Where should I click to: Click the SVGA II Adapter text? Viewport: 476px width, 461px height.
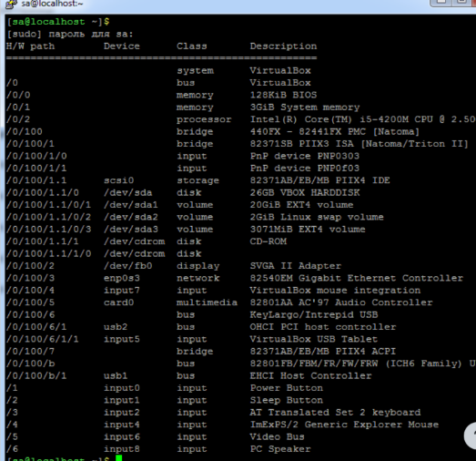(296, 266)
